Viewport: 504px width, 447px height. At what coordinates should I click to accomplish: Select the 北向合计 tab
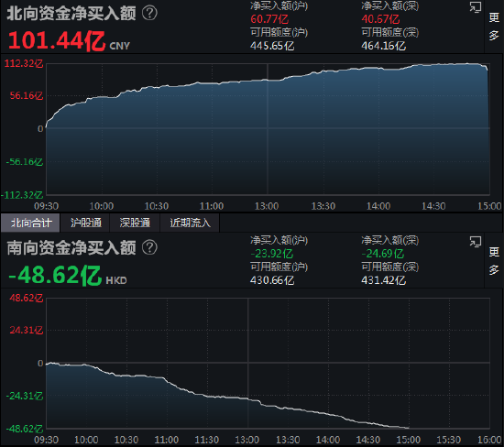tap(31, 223)
